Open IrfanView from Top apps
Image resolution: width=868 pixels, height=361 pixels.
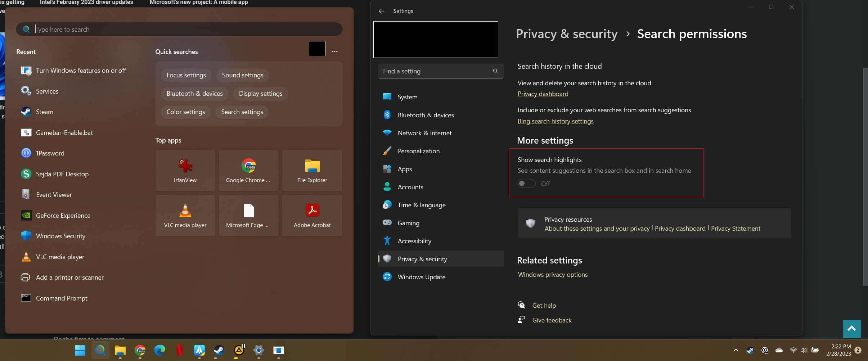tap(185, 170)
